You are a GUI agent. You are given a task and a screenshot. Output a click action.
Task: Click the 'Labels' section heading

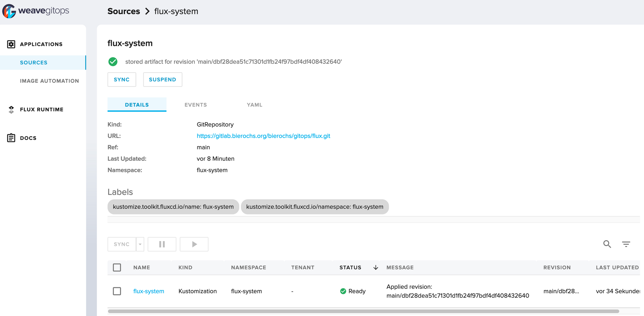(120, 192)
